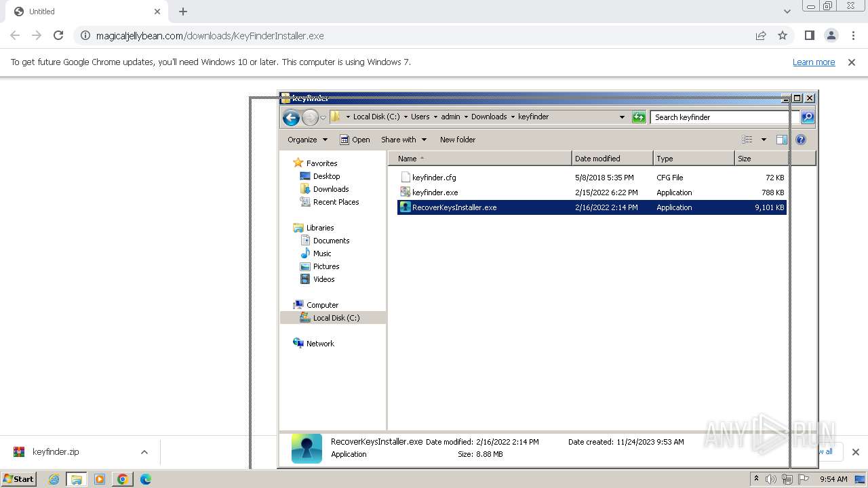Click the Chrome side panel icon
Image resolution: width=868 pixels, height=488 pixels.
(809, 35)
